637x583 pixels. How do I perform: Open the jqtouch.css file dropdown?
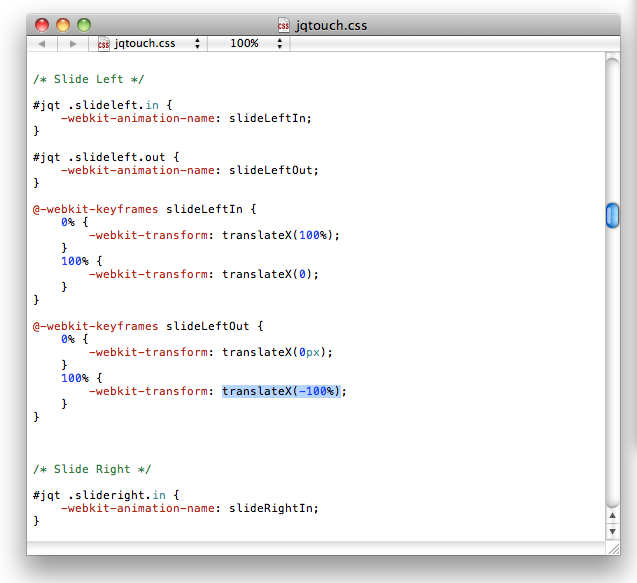(x=148, y=43)
